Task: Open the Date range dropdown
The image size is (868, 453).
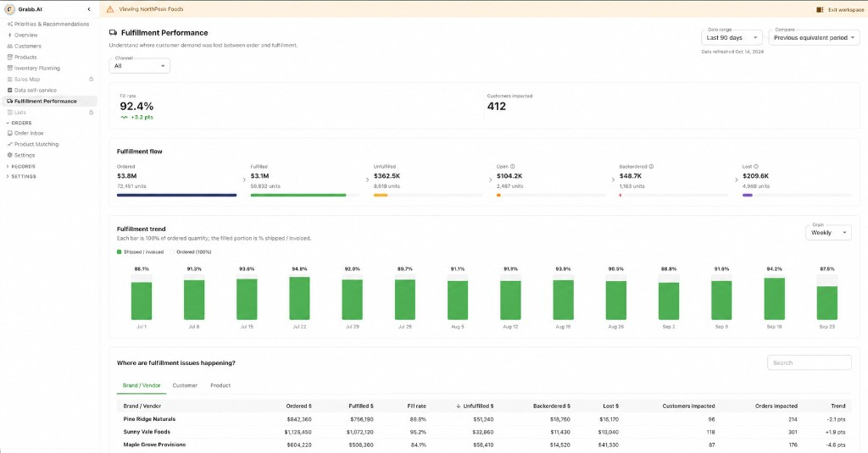Action: (732, 37)
